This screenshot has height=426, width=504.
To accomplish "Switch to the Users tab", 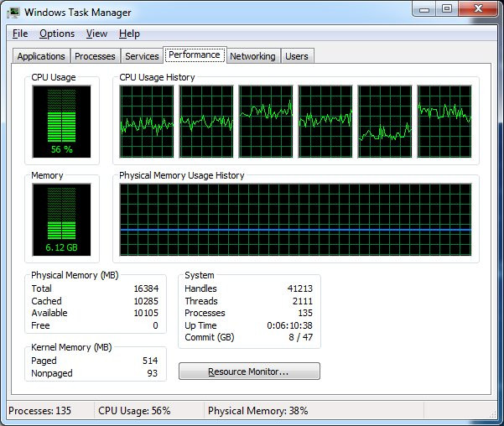I will click(x=297, y=56).
